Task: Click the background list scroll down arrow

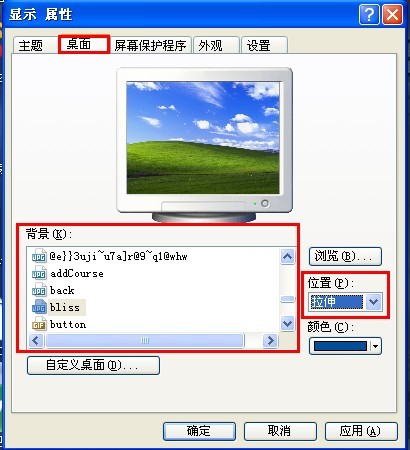Action: (287, 323)
